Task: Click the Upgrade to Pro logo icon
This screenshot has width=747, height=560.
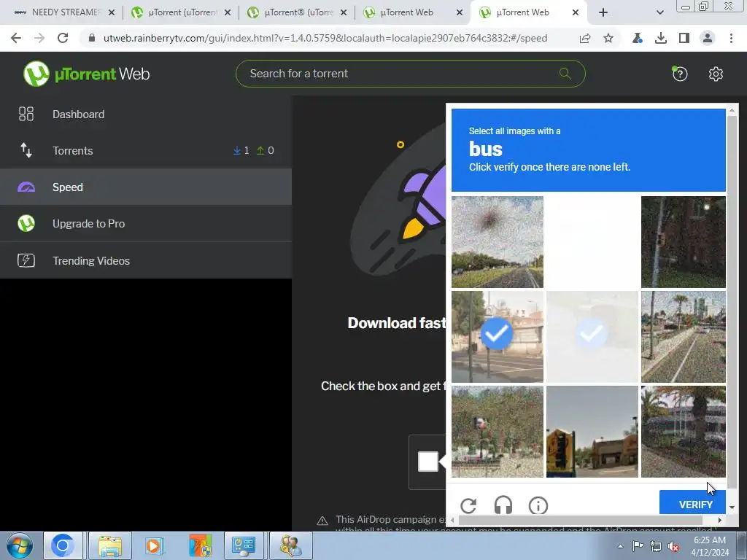Action: (x=26, y=223)
